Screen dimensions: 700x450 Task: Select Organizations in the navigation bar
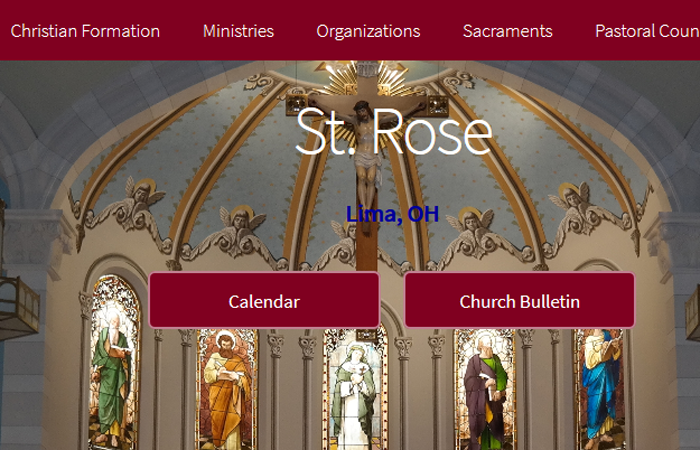click(368, 31)
